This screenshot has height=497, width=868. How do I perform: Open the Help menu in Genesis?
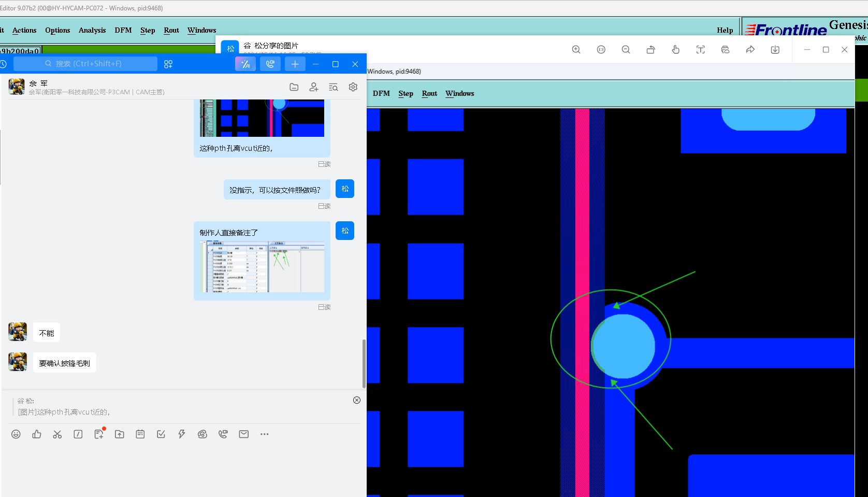pyautogui.click(x=725, y=30)
